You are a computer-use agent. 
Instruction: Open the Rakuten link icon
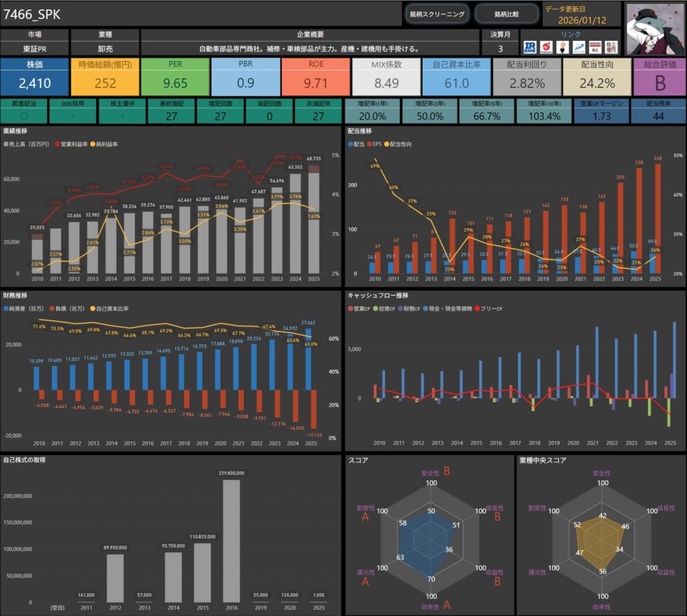pos(547,47)
